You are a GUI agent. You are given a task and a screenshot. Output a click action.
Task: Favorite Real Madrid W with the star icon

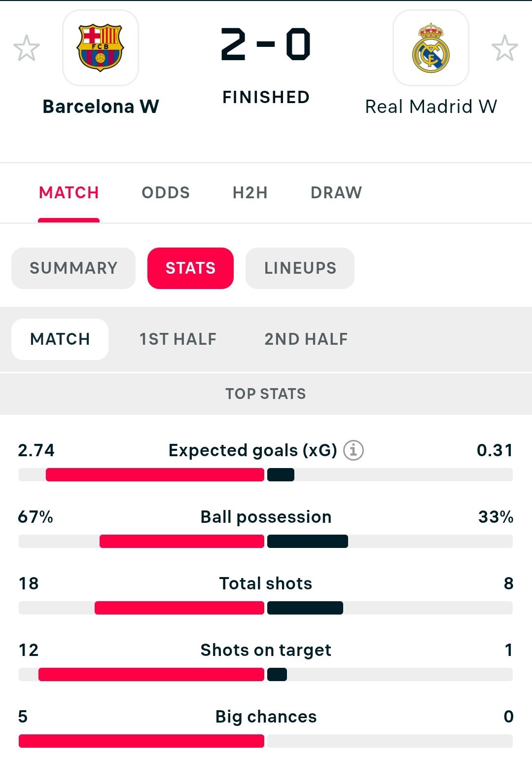pyautogui.click(x=504, y=48)
